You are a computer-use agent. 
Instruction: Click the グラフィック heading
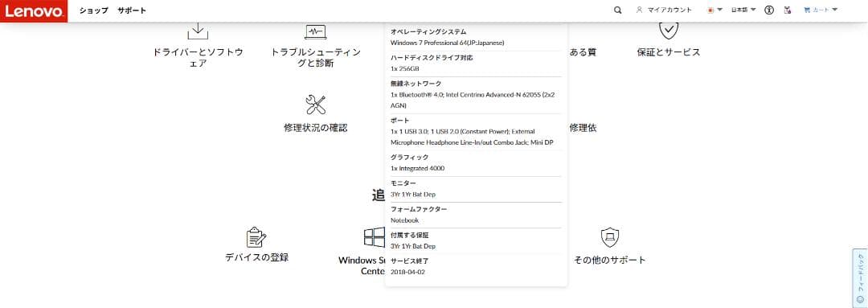[x=409, y=158]
